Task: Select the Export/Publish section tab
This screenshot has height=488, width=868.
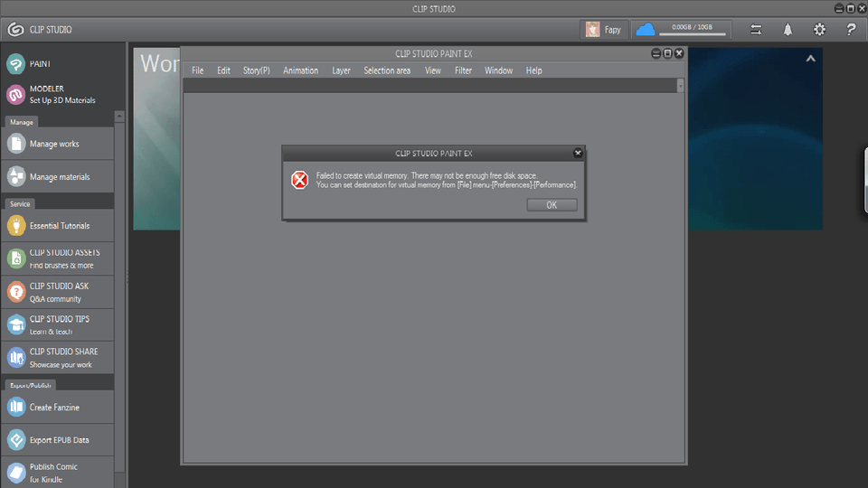Action: click(x=31, y=385)
